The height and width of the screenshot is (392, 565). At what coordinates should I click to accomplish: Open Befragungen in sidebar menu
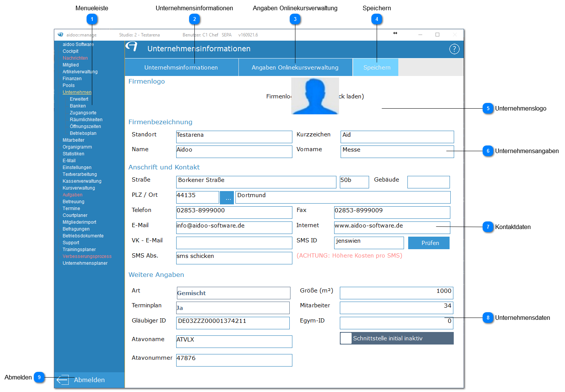[x=76, y=229]
